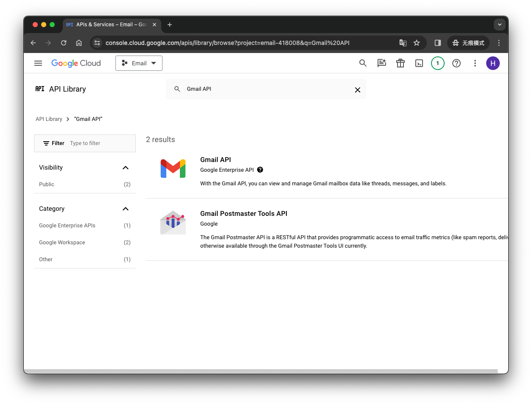Click the browser forward arrow
The image size is (532, 405).
tap(48, 43)
